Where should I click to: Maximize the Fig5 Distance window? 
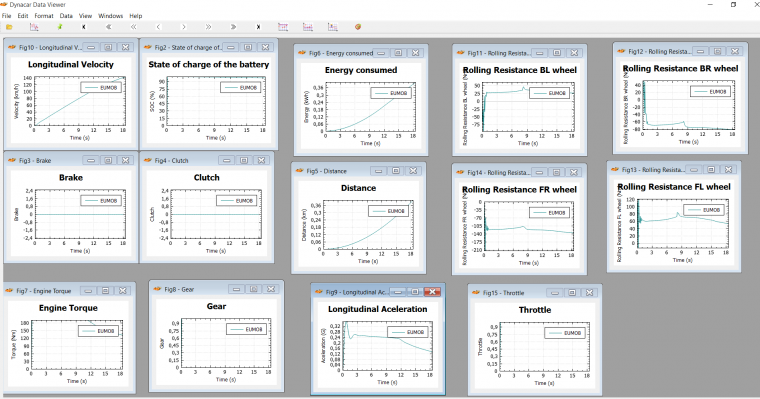pos(396,171)
